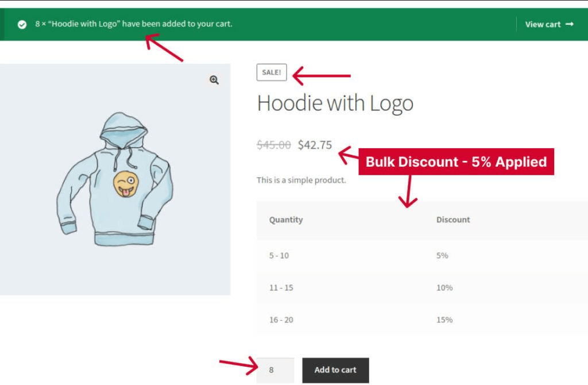
Task: Click the sale price $42.75
Action: [x=314, y=145]
